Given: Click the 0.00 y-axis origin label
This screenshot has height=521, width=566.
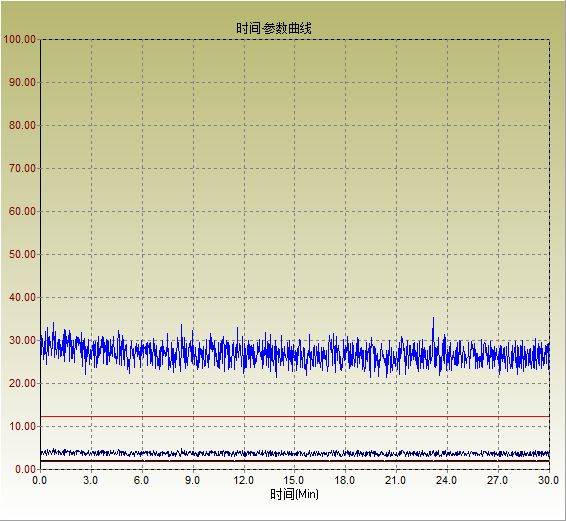Looking at the screenshot, I should pyautogui.click(x=25, y=469).
